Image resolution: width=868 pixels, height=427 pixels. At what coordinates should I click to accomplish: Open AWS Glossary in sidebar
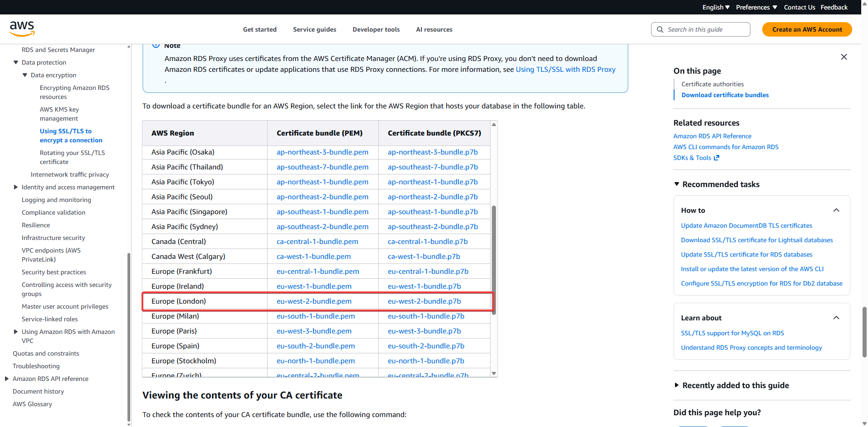[x=32, y=404]
